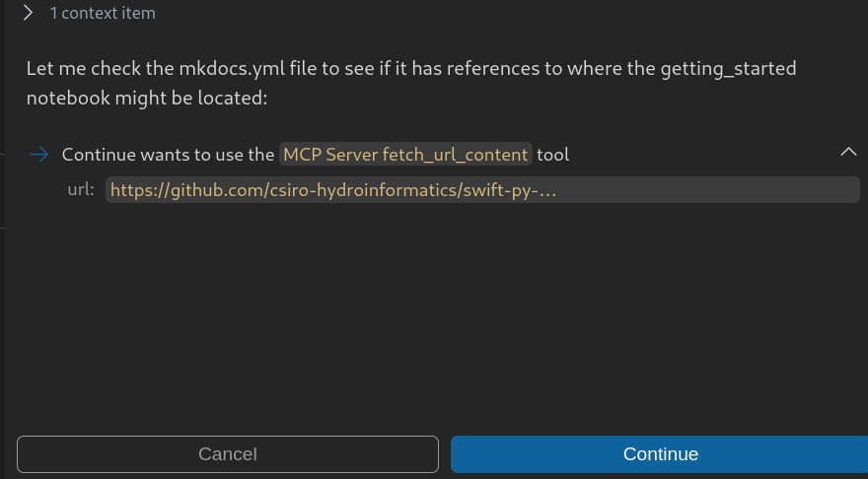Screen dimensions: 868x479
Task: Click the ellipsis at the truncated URL end
Action: 549,189
